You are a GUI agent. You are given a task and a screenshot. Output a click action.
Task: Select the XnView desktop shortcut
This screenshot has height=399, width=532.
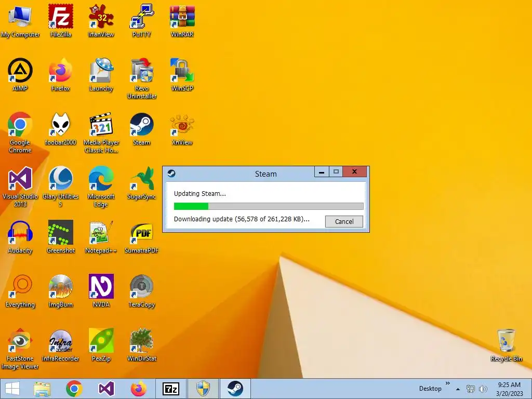[x=182, y=129]
